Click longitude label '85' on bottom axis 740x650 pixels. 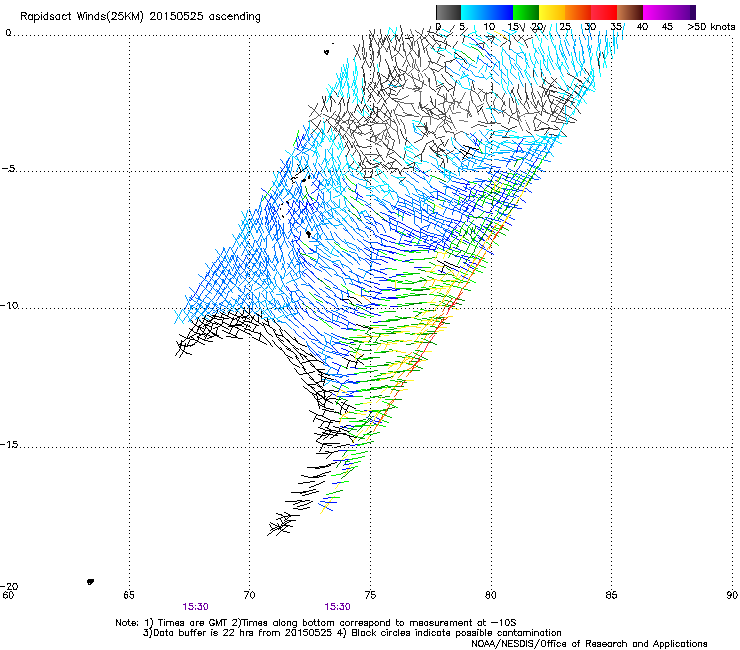[611, 595]
